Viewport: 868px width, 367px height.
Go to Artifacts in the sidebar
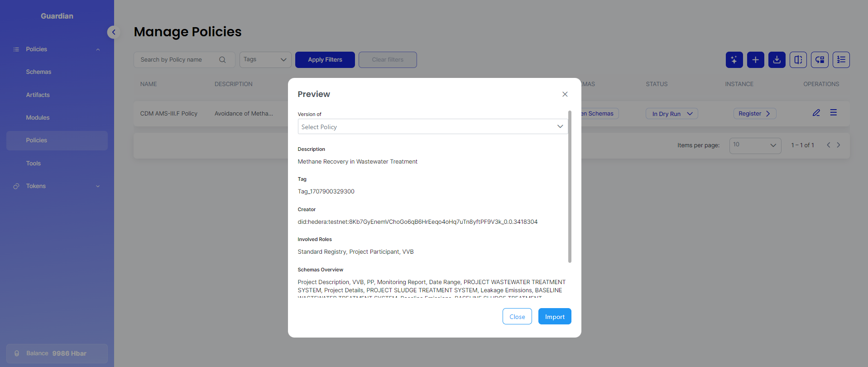(38, 95)
